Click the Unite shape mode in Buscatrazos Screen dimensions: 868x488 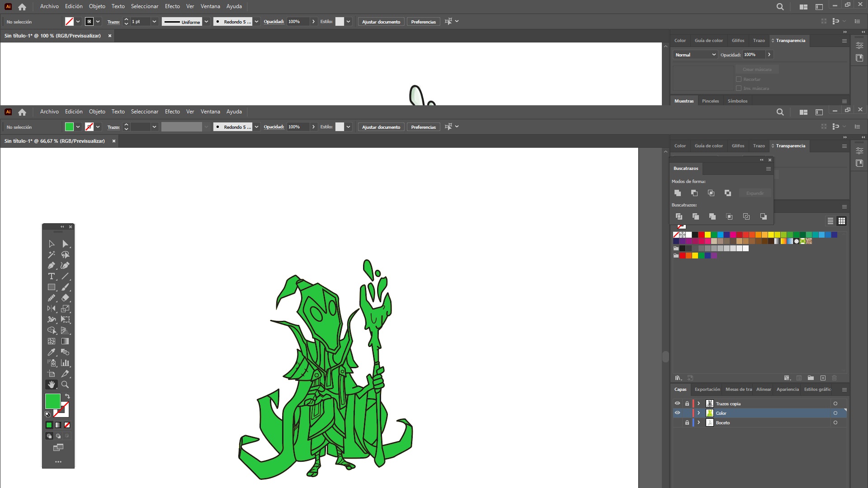[678, 193]
